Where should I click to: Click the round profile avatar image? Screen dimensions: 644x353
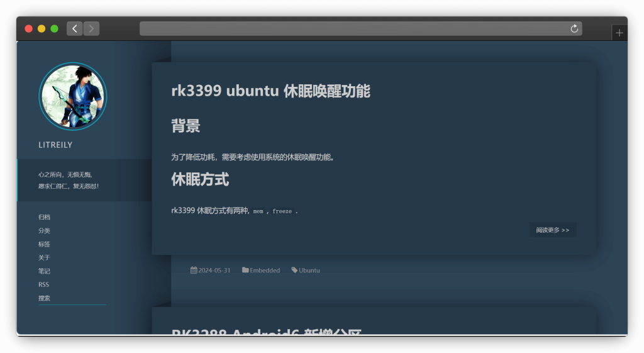click(x=73, y=96)
